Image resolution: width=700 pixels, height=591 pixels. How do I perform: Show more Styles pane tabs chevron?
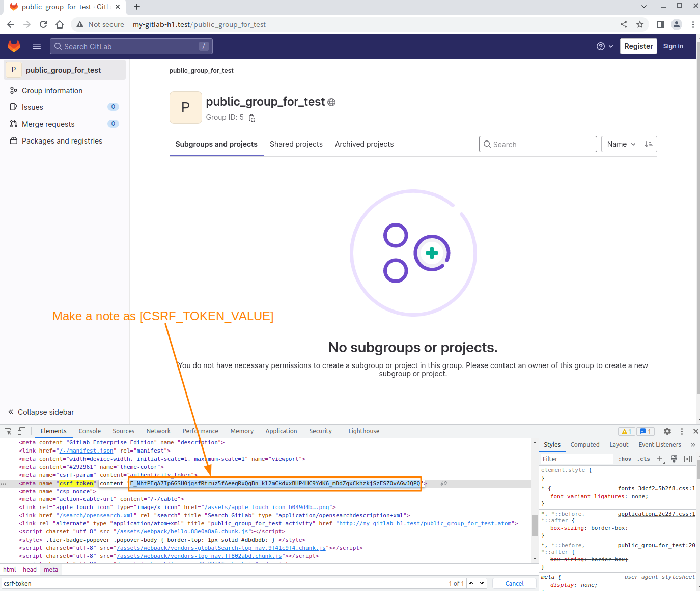pyautogui.click(x=693, y=445)
